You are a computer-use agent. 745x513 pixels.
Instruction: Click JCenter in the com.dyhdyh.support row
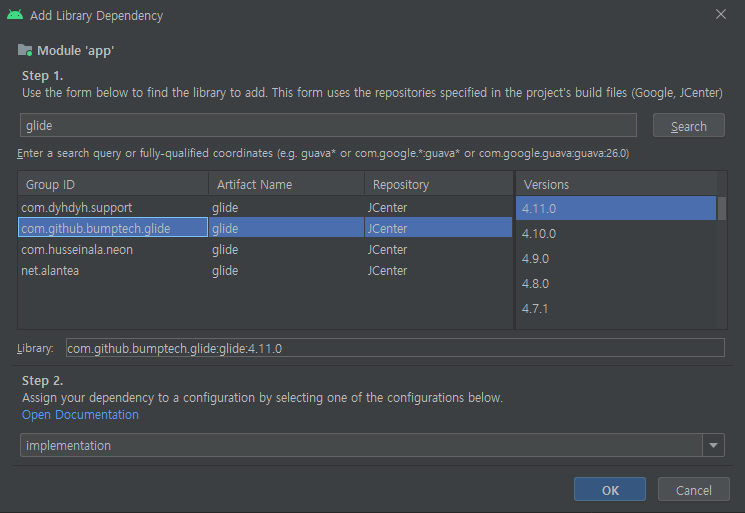tap(387, 208)
